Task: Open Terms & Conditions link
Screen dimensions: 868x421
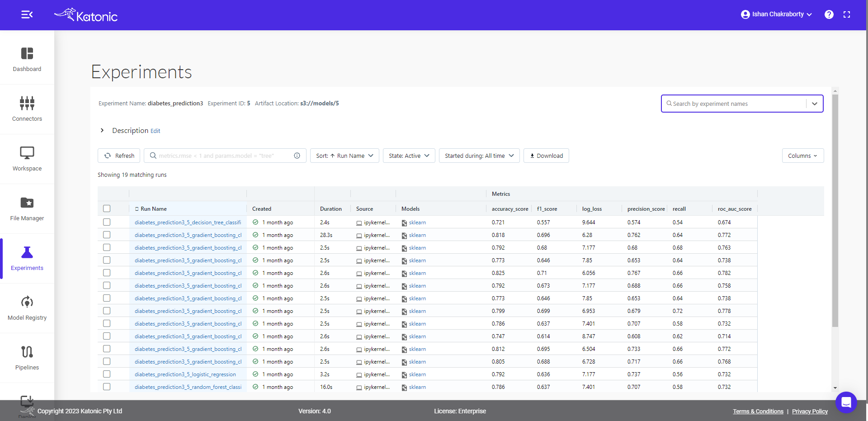Action: pyautogui.click(x=758, y=411)
